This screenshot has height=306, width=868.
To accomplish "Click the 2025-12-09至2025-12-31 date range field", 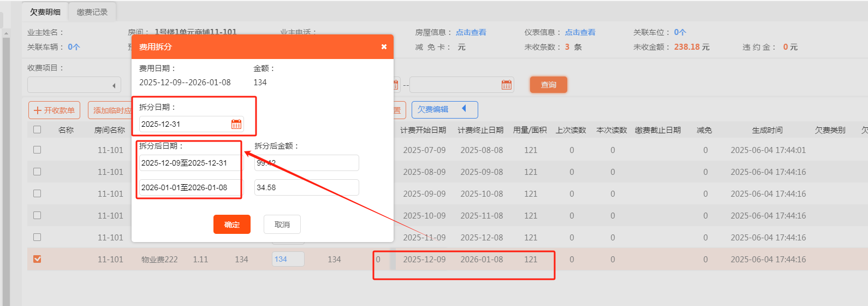I will coord(189,163).
